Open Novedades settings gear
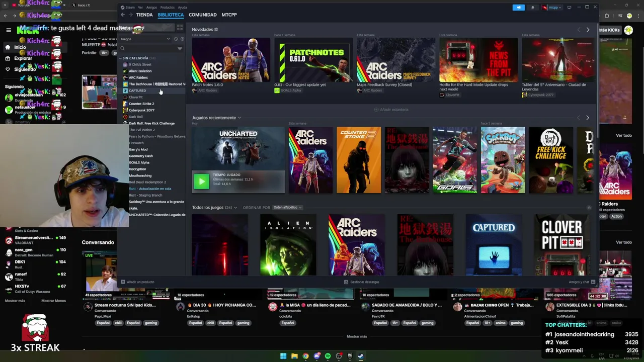 [216, 30]
